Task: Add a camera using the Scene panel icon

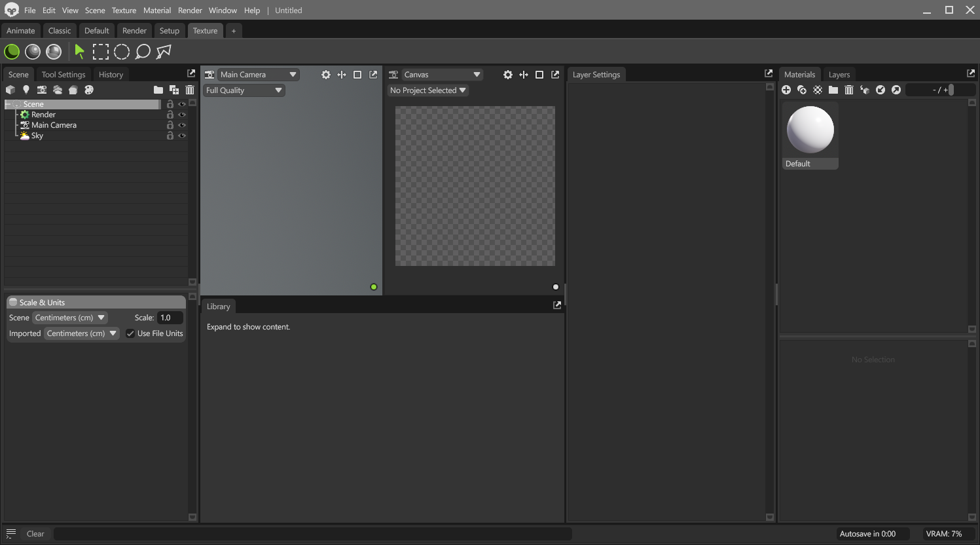Action: coord(42,89)
